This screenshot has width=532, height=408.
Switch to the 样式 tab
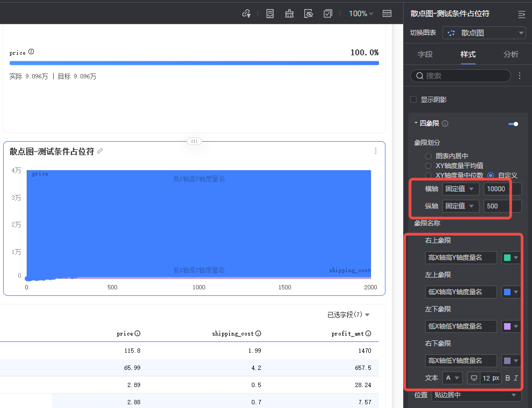click(468, 54)
